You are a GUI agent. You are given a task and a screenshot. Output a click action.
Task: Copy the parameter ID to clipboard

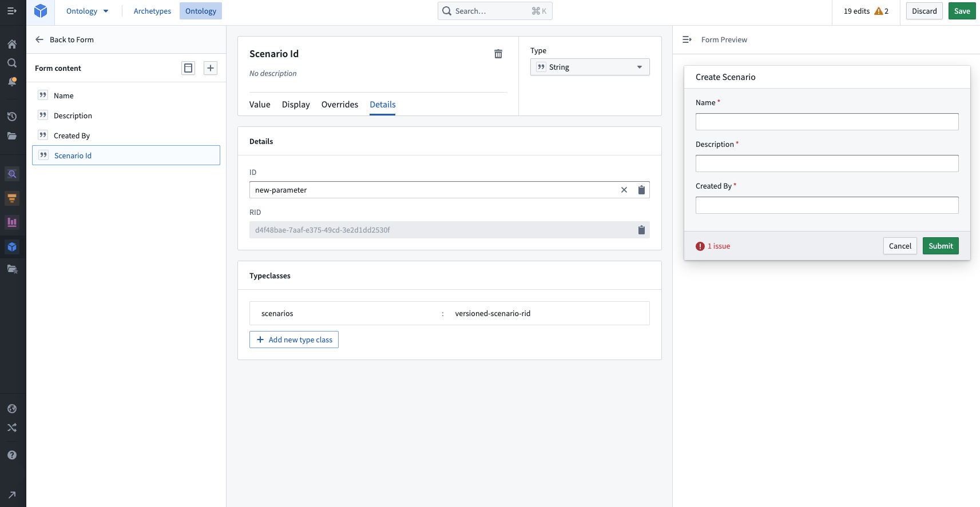(641, 190)
